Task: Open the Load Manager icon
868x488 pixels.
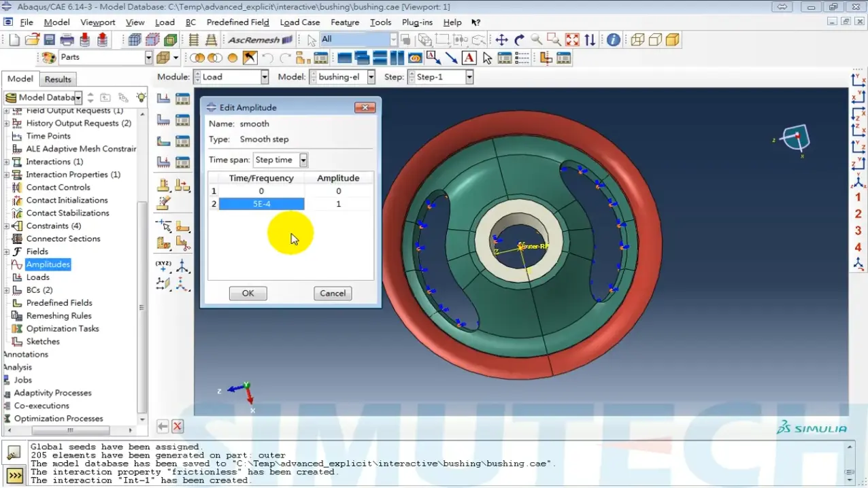Action: (182, 99)
